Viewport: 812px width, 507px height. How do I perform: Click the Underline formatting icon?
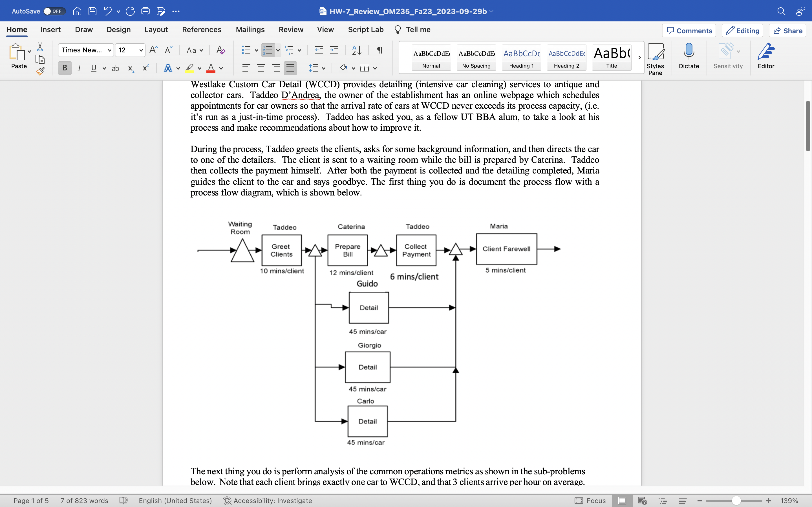click(x=93, y=69)
